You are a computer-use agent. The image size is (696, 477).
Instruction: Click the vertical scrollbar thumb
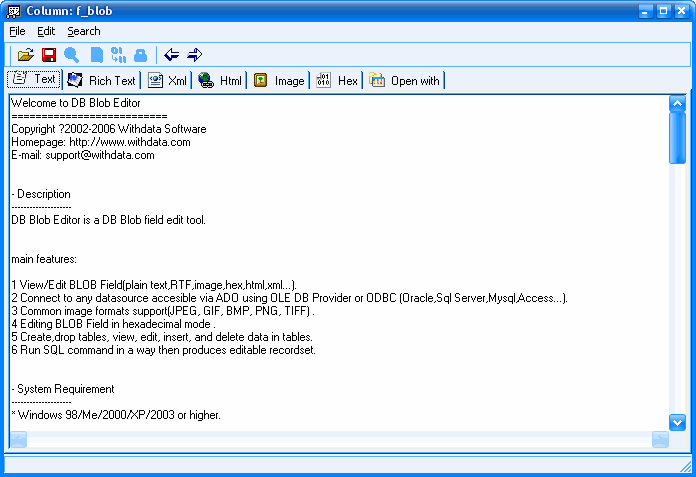677,138
